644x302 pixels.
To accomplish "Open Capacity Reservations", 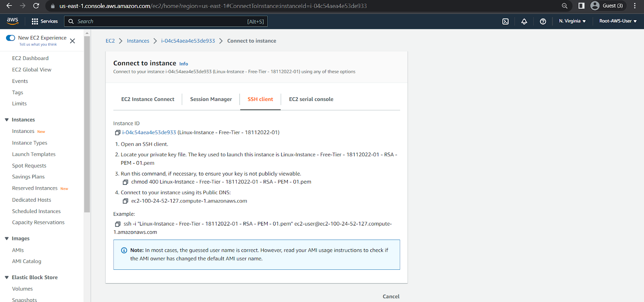I will tap(38, 222).
